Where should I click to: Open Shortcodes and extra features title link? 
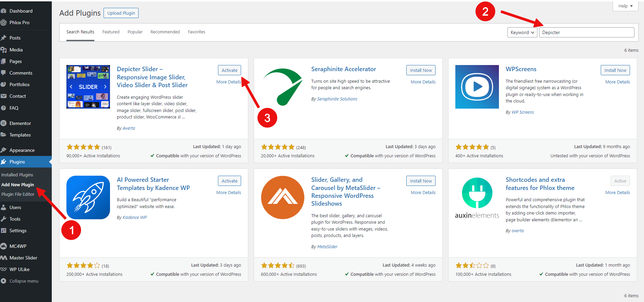[x=540, y=184]
